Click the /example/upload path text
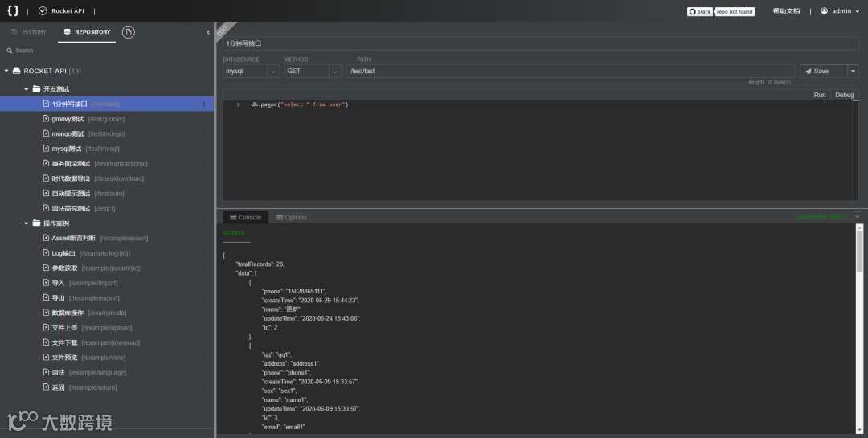 [x=107, y=328]
